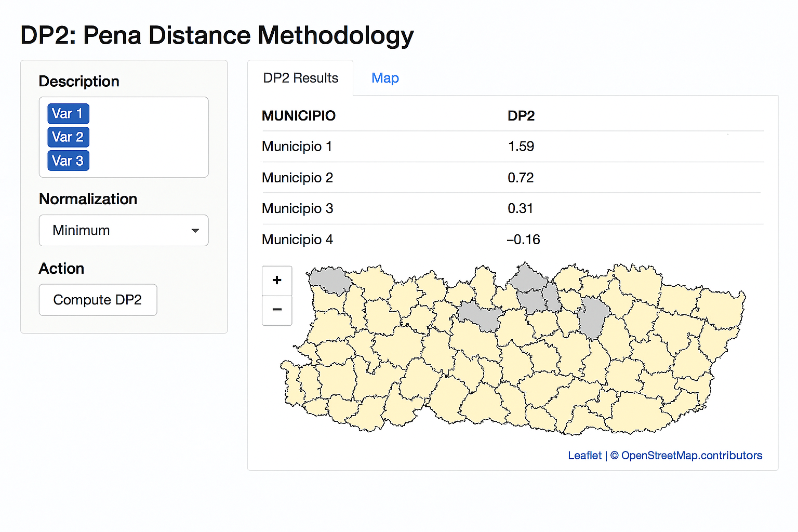The width and height of the screenshot is (798, 532).
Task: Click the gray municipality in the map's top-left corner
Action: (x=329, y=280)
